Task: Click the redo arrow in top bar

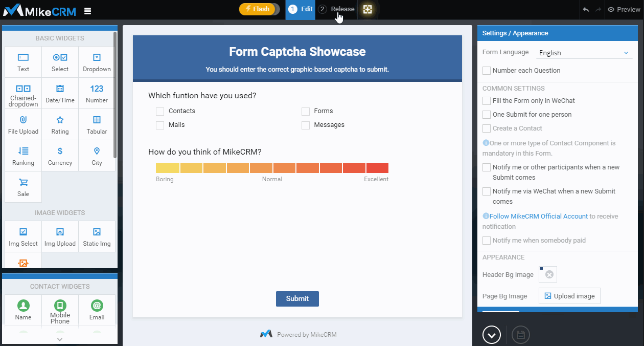Action: (x=598, y=9)
